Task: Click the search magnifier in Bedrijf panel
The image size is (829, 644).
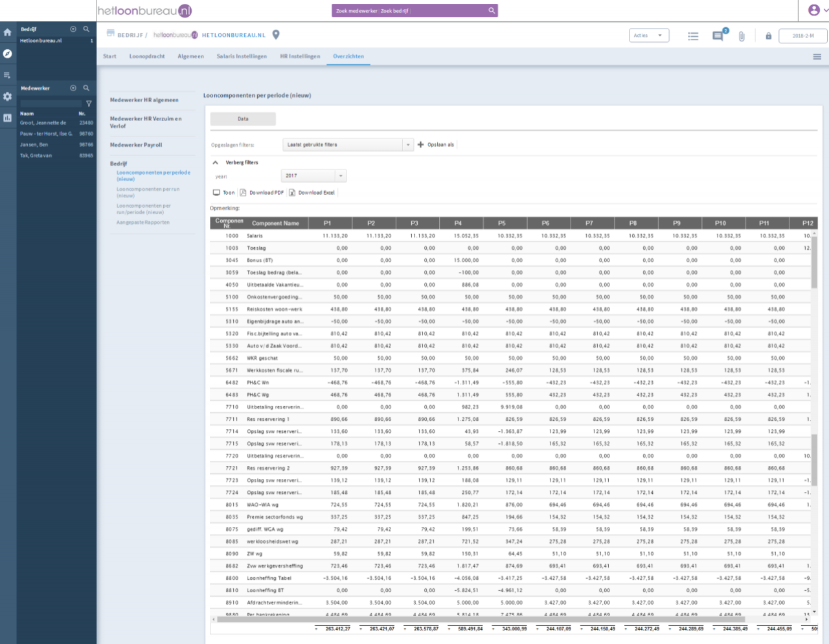Action: (x=86, y=29)
